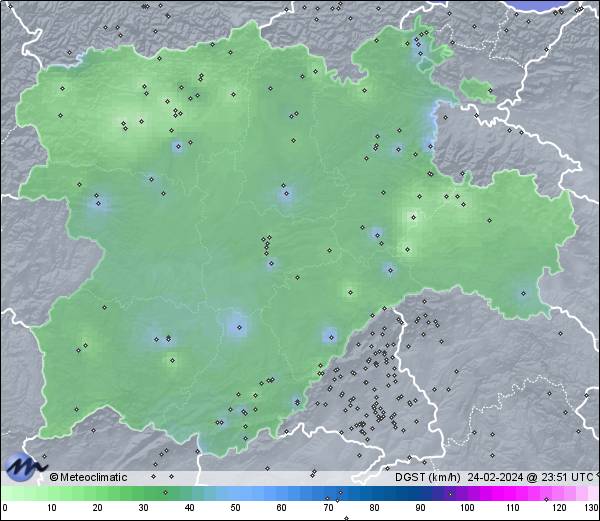Select station marker in the small detached green enclave

pos(490,90)
